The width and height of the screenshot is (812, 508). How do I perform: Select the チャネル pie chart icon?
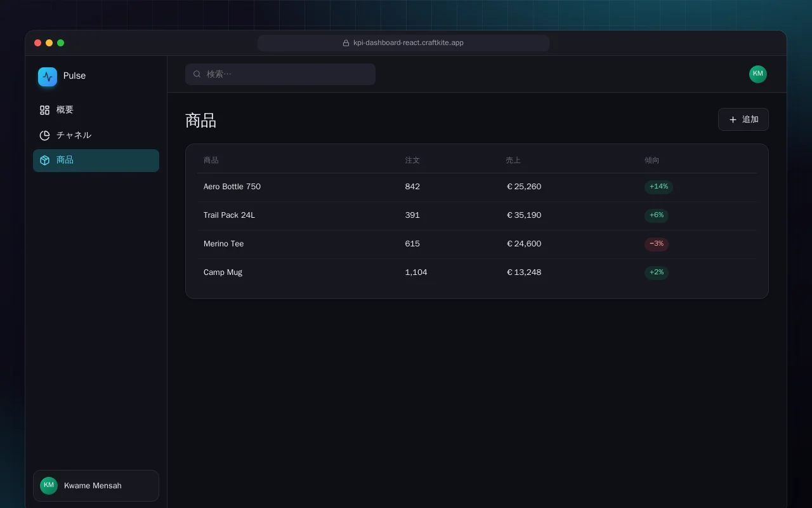click(x=44, y=135)
